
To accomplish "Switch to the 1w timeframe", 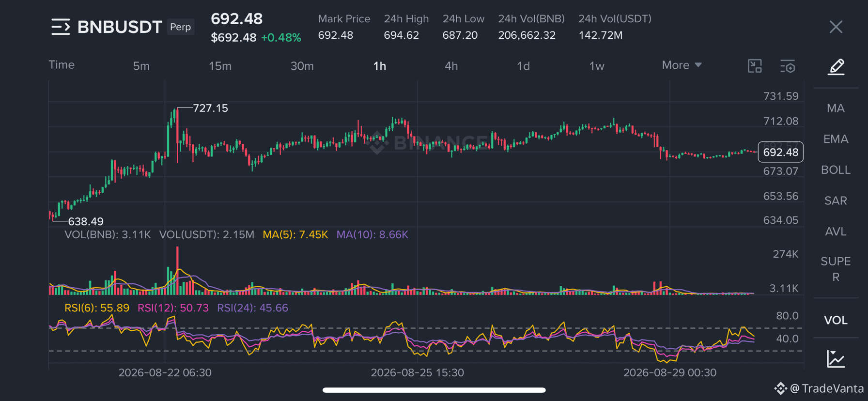I will 597,66.
